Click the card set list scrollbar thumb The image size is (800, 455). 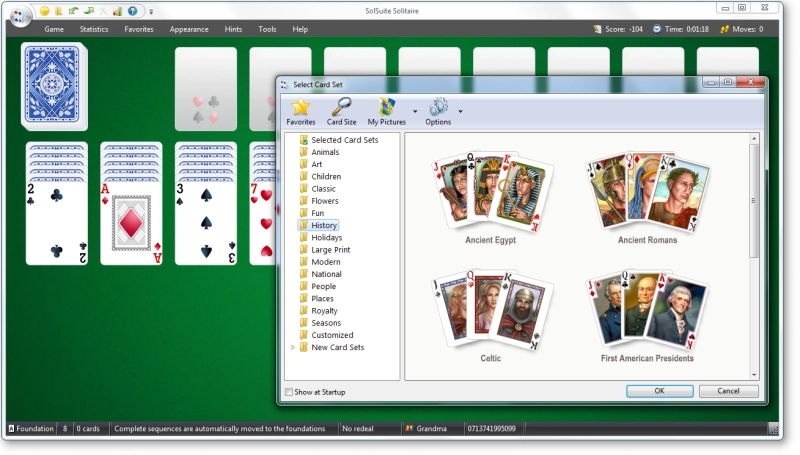point(754,200)
